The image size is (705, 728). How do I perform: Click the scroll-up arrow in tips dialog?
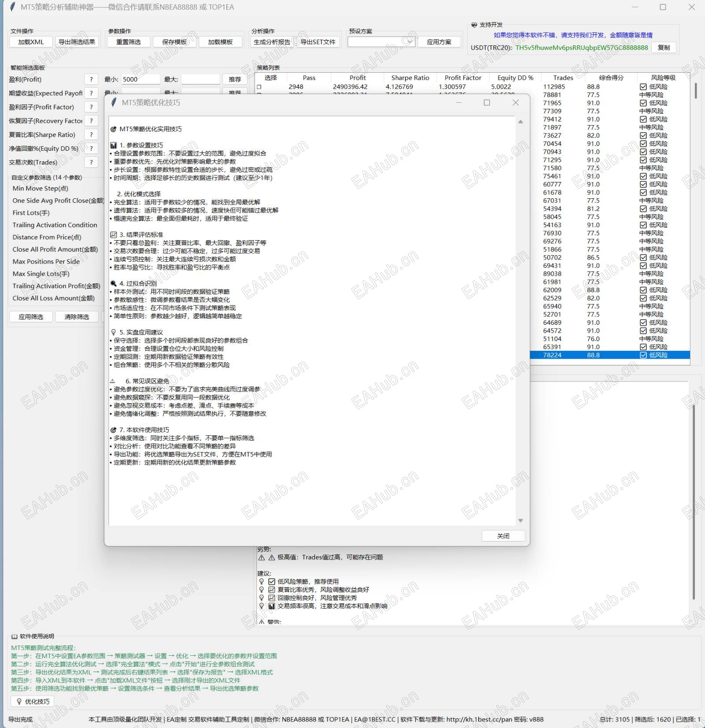[520, 122]
